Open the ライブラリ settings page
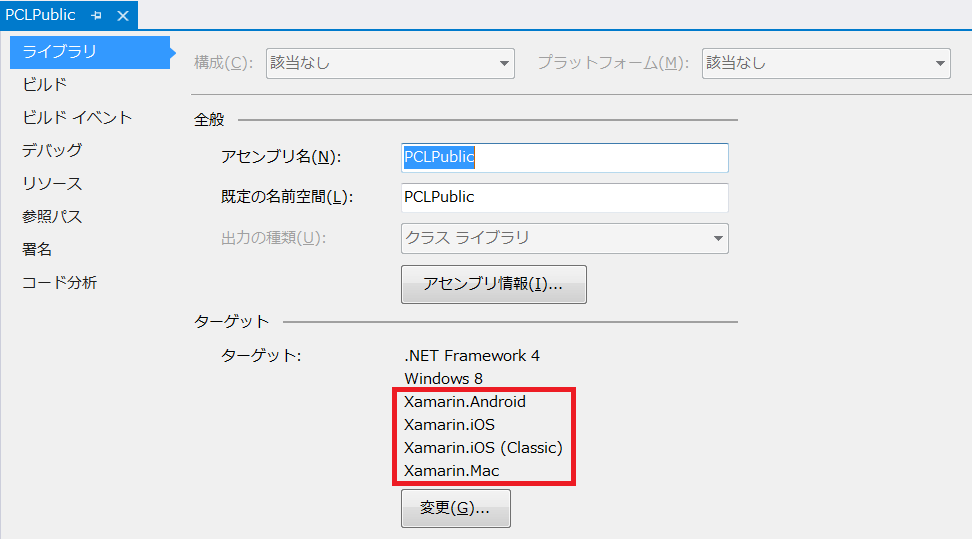This screenshot has width=972, height=539. coord(59,52)
